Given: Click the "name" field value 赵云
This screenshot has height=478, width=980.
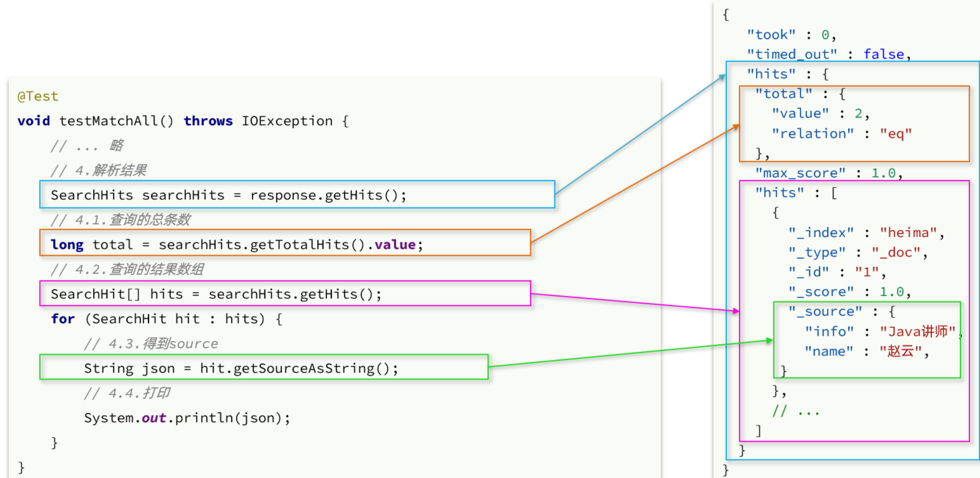Looking at the screenshot, I should click(x=900, y=351).
